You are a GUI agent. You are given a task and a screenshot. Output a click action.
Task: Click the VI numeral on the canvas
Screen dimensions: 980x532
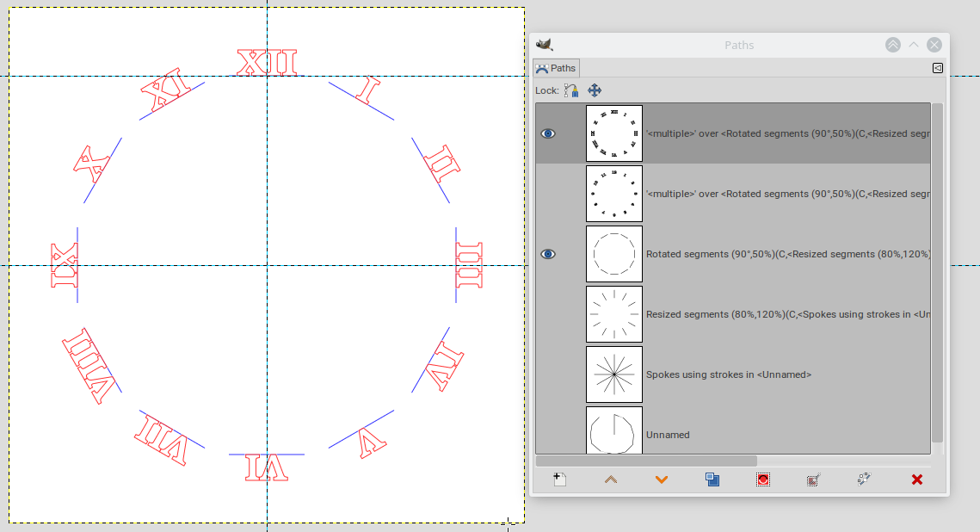(267, 467)
